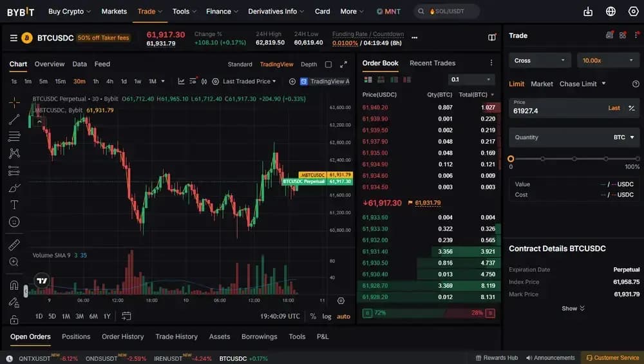Expand chart to fullscreen

tap(343, 64)
